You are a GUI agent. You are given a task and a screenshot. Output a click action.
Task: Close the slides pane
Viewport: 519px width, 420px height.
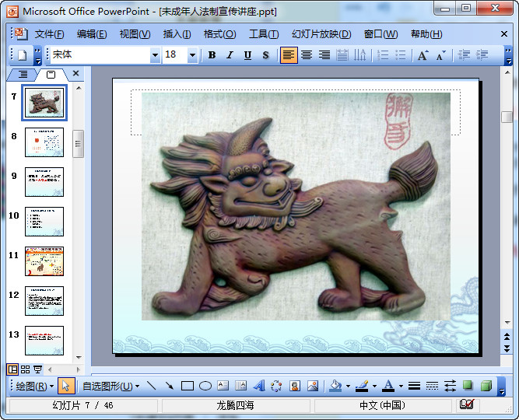tap(75, 73)
